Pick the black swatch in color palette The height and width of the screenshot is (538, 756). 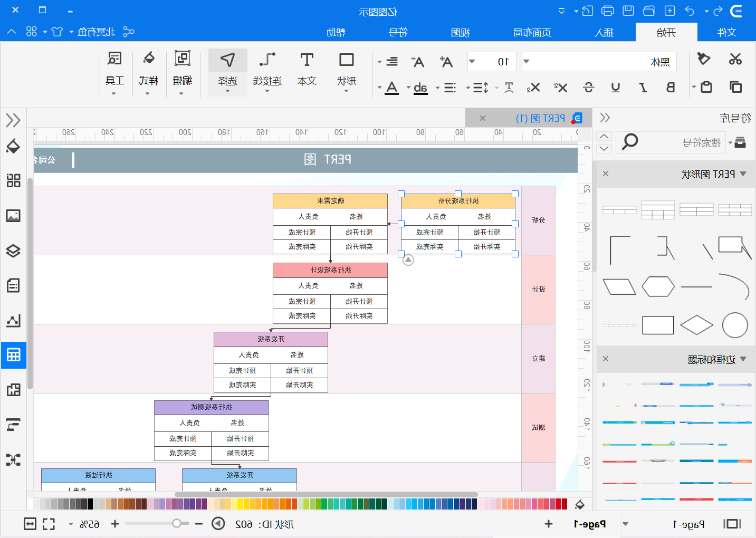pyautogui.click(x=90, y=504)
